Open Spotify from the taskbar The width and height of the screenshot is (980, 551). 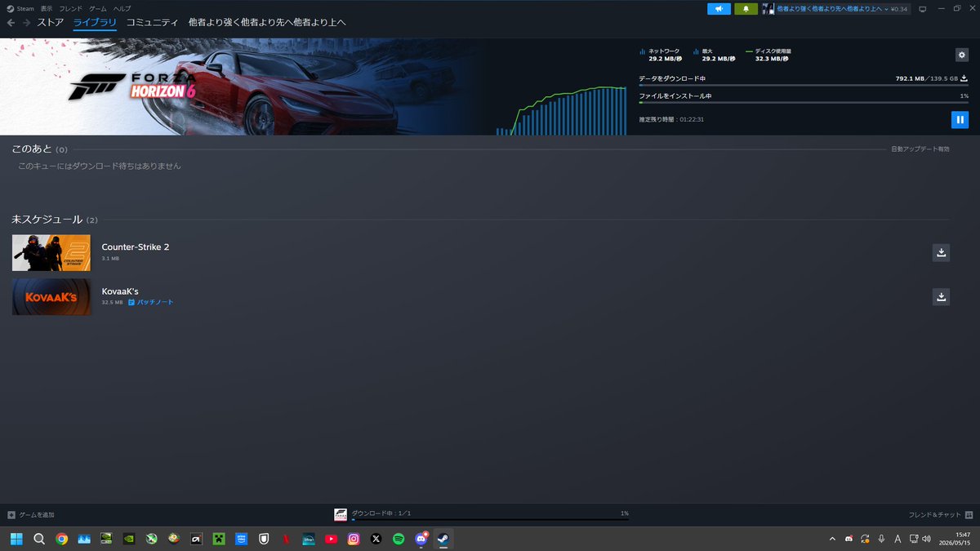(399, 539)
